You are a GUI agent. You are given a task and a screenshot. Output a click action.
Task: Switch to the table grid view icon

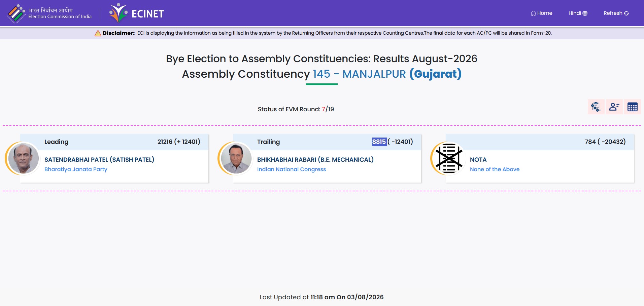(632, 107)
